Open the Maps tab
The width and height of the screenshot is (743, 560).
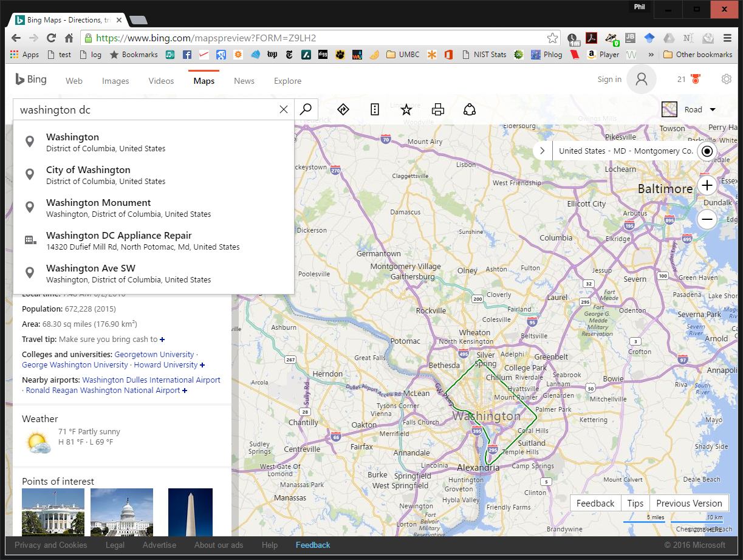coord(204,81)
